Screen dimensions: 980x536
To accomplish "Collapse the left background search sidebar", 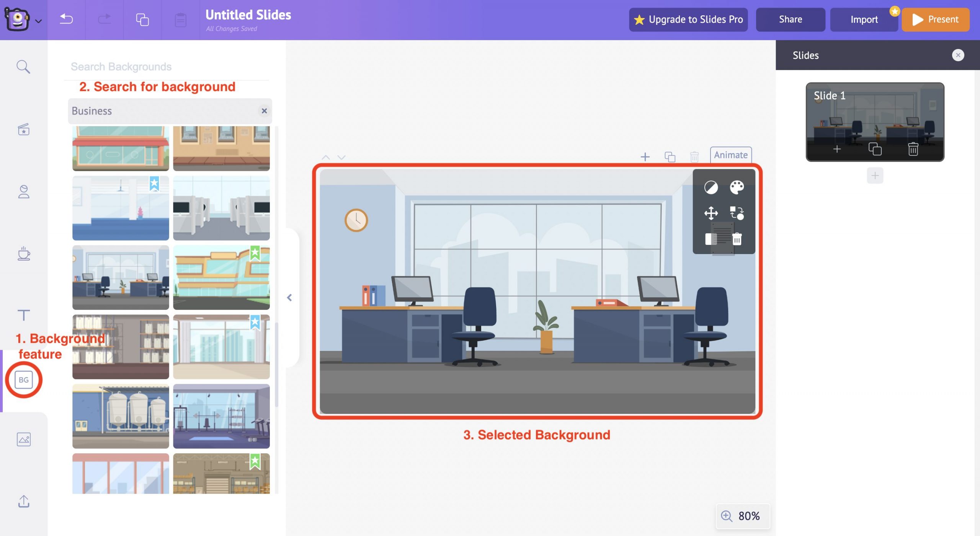I will click(x=289, y=297).
